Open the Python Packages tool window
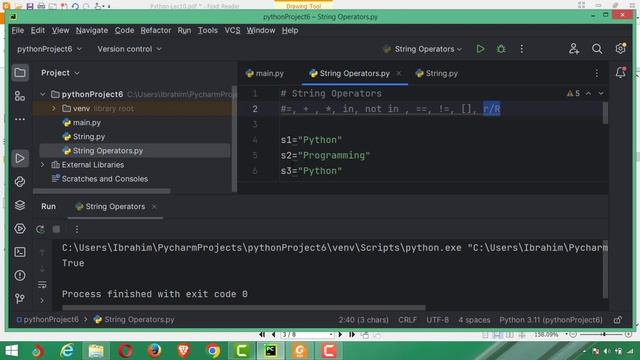 point(20,182)
